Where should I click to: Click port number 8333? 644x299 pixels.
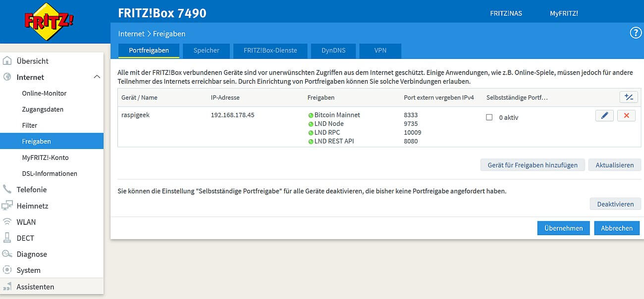[411, 115]
